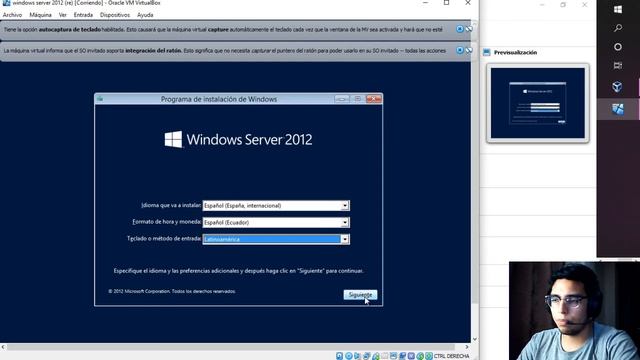Viewport: 640px width, 360px height.
Task: Click the horizontal scrollbar's right arrow
Action: [x=467, y=347]
